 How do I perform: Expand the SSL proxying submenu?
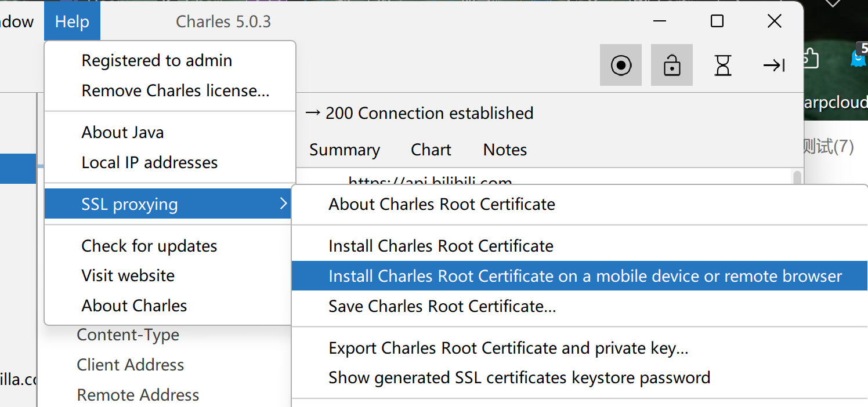pos(167,204)
